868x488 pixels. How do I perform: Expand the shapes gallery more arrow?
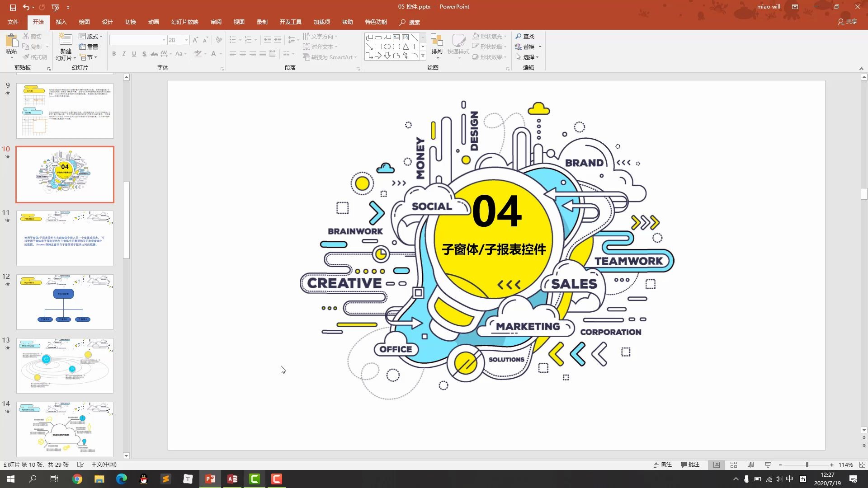tap(423, 56)
